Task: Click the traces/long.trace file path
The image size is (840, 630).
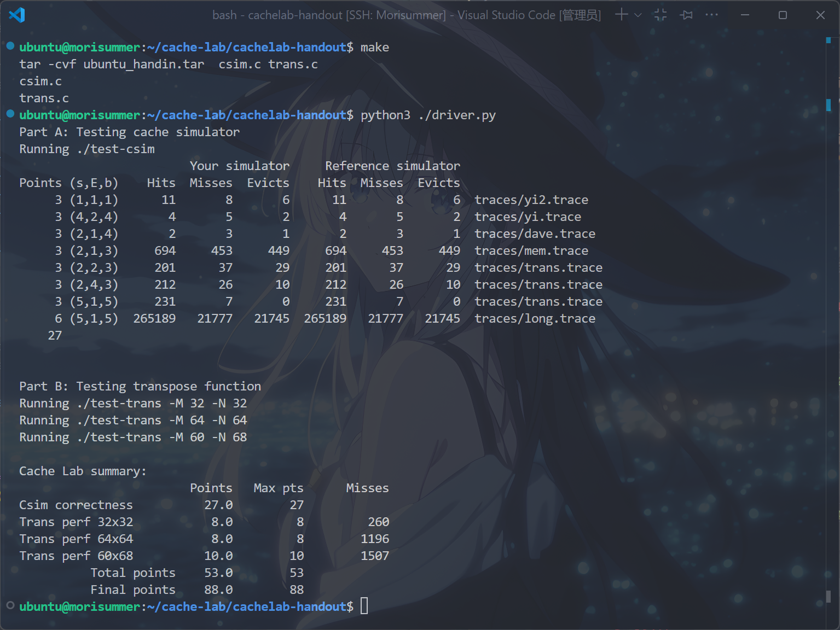Action: pyautogui.click(x=535, y=319)
